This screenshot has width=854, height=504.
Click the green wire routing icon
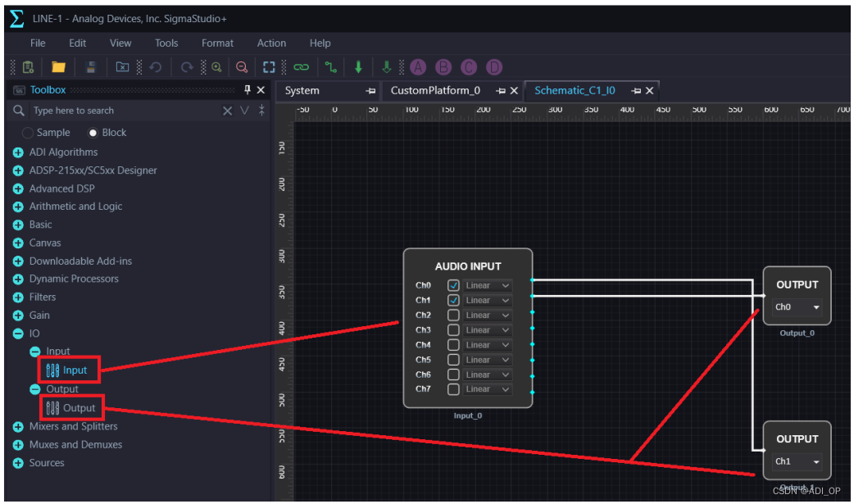coord(330,67)
